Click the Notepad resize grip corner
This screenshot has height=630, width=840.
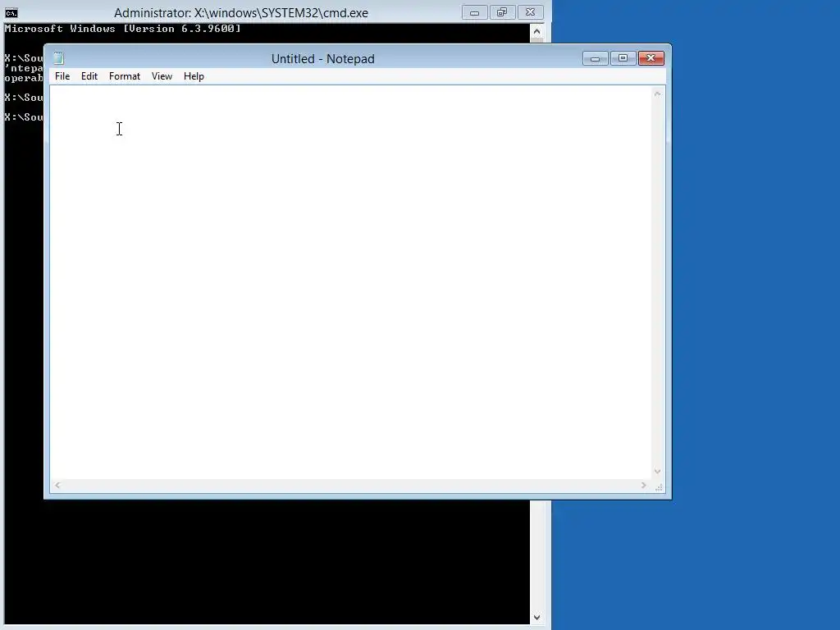[659, 486]
